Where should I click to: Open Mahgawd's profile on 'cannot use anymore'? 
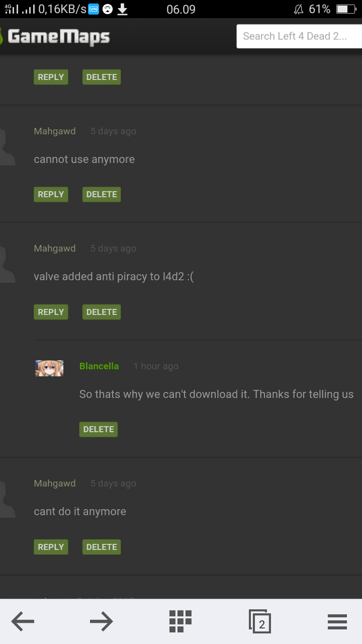point(55,131)
